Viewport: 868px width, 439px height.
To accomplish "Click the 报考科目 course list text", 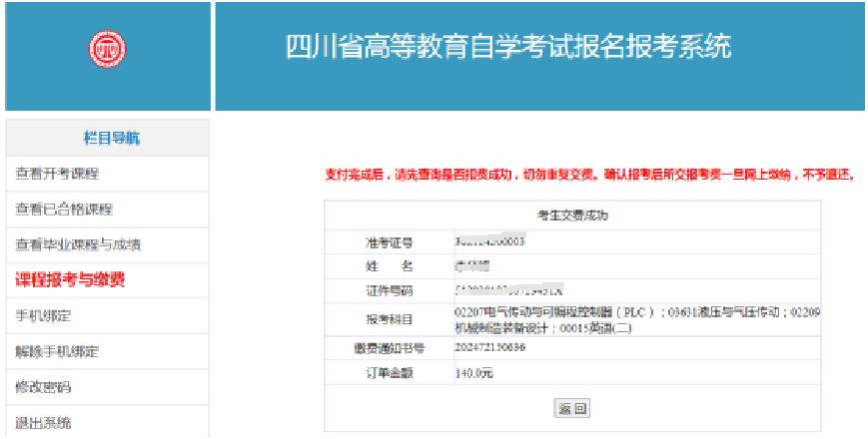I will coord(636,319).
